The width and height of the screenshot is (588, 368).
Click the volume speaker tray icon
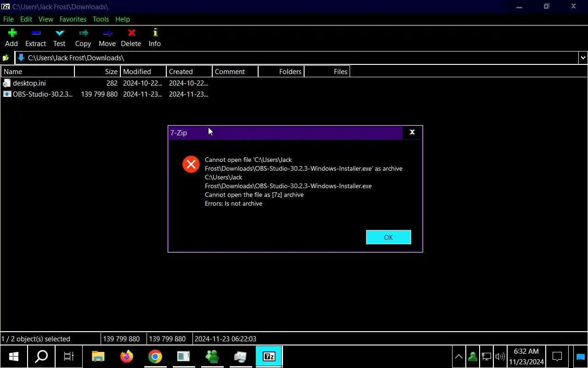point(500,356)
